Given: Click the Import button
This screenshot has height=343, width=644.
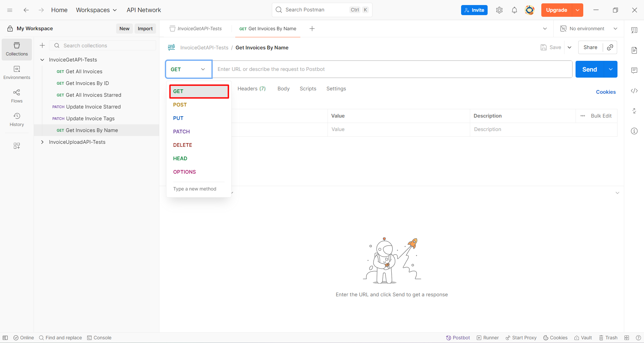Looking at the screenshot, I should pyautogui.click(x=145, y=28).
